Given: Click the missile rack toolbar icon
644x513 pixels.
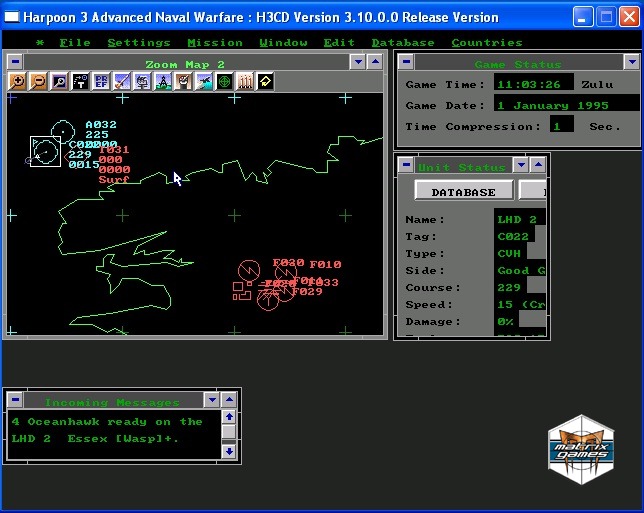Looking at the screenshot, I should pyautogui.click(x=245, y=82).
